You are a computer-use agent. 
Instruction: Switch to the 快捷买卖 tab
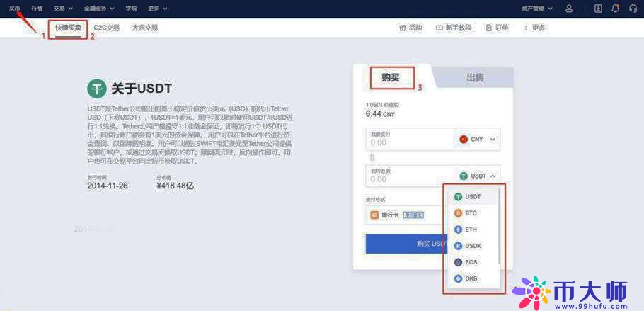click(x=68, y=28)
